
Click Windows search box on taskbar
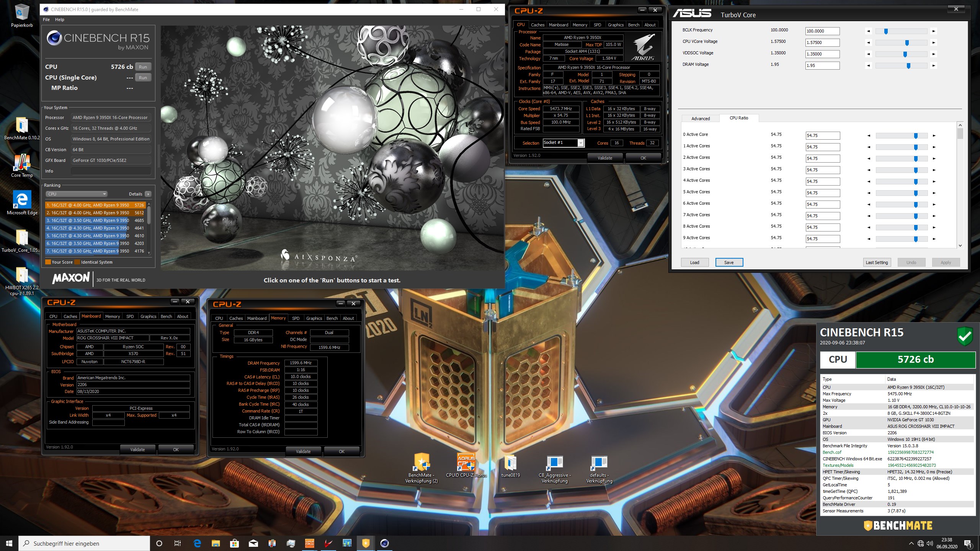[84, 543]
